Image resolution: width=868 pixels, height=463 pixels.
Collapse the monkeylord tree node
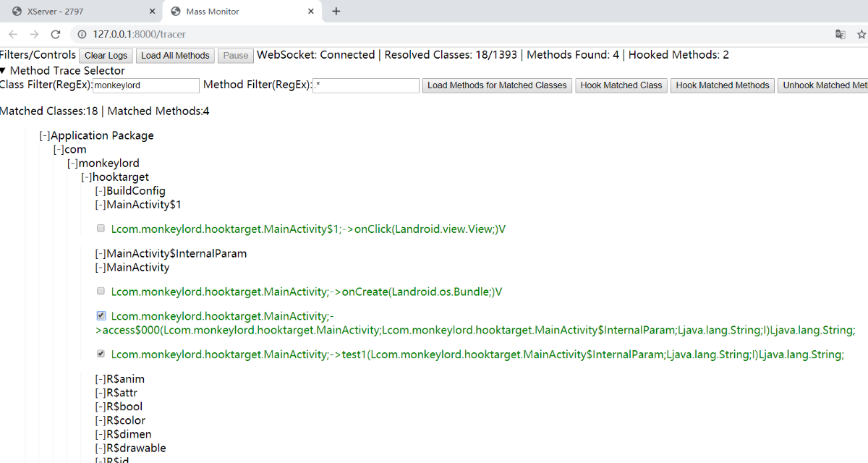pos(72,163)
